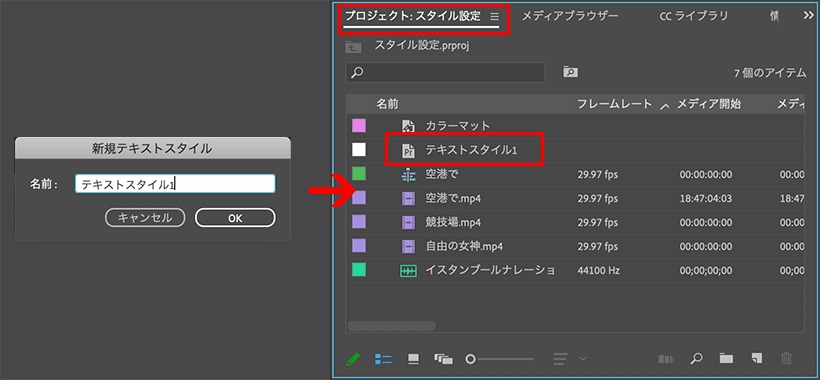Click the violet label swatch of 競技場.mp4

[x=359, y=222]
